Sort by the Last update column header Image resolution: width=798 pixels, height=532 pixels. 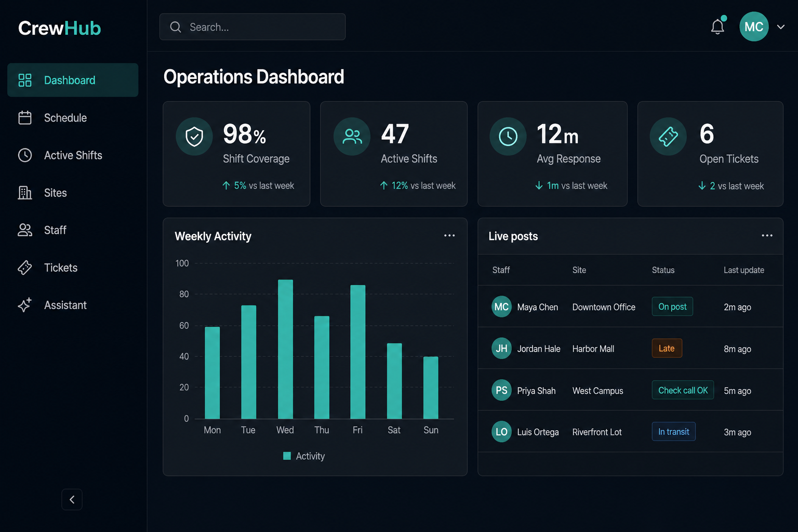[x=744, y=270]
